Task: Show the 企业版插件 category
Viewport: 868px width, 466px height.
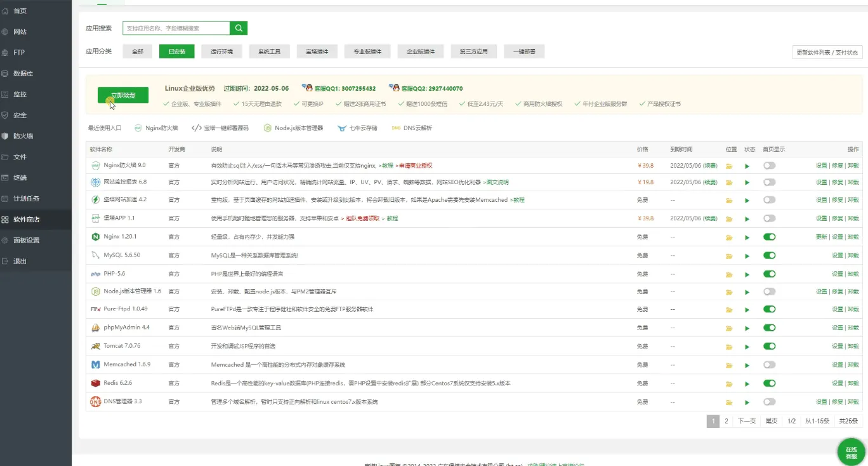Action: point(421,51)
